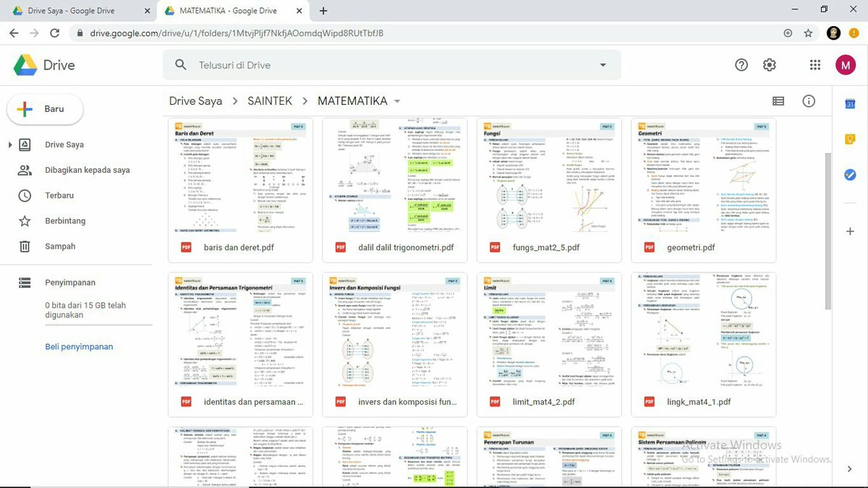Select fungs_mat2_5.pdf file name
The height and width of the screenshot is (488, 868).
pyautogui.click(x=546, y=248)
